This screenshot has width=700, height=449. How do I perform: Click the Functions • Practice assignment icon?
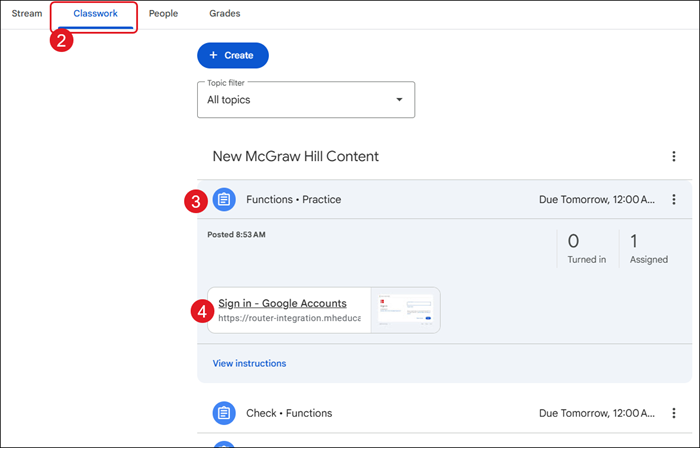224,199
